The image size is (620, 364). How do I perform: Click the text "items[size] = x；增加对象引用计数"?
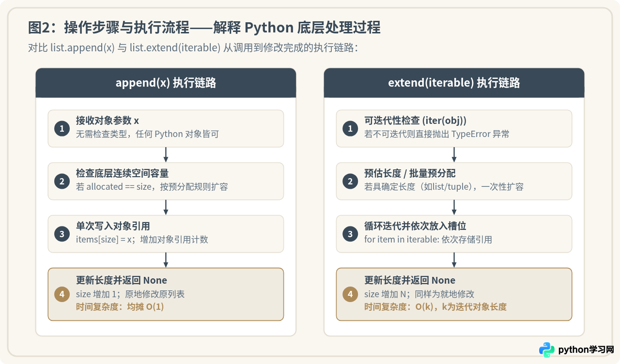(x=142, y=239)
